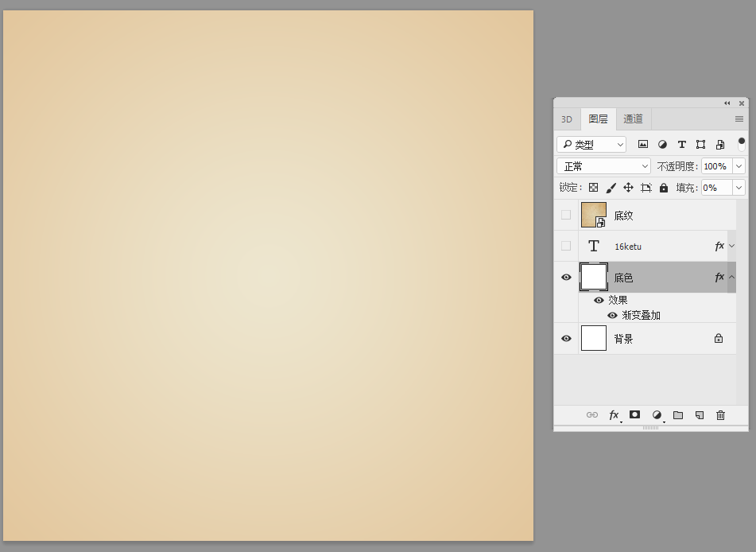The width and height of the screenshot is (756, 552).
Task: Hide the 渐变叠加 effect eye icon
Action: pos(612,316)
